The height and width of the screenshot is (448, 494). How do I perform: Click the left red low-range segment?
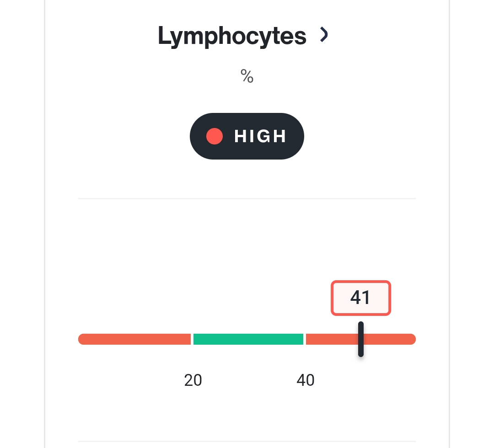[x=134, y=339]
